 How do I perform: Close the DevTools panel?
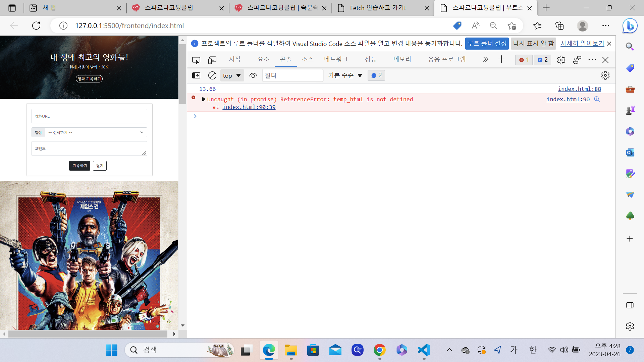point(605,60)
